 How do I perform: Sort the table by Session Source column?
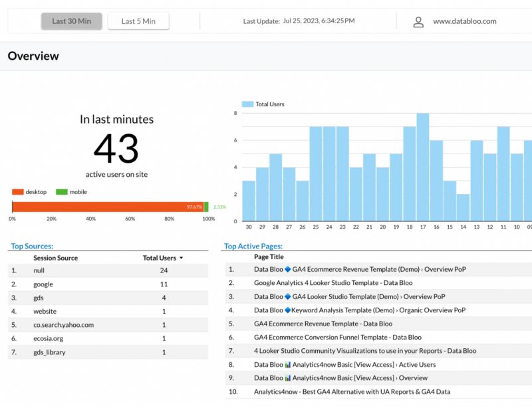pyautogui.click(x=55, y=258)
